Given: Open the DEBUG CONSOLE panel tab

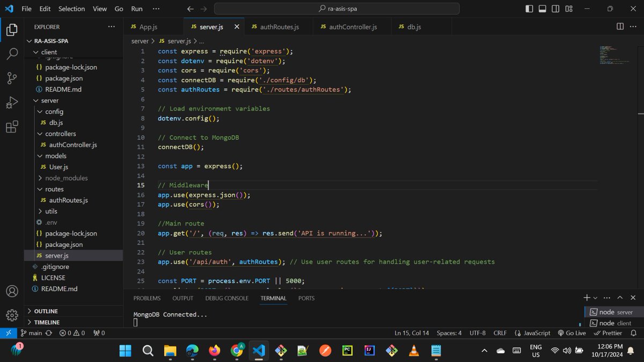Looking at the screenshot, I should (226, 298).
